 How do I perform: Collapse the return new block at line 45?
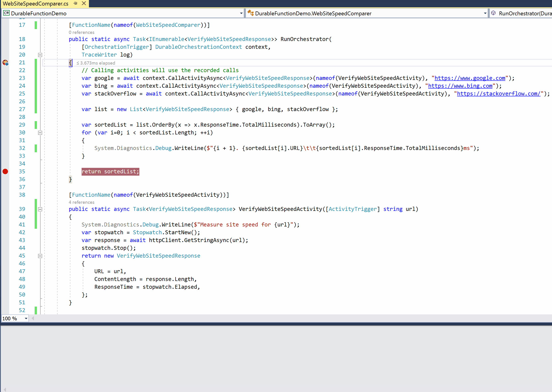[40, 256]
